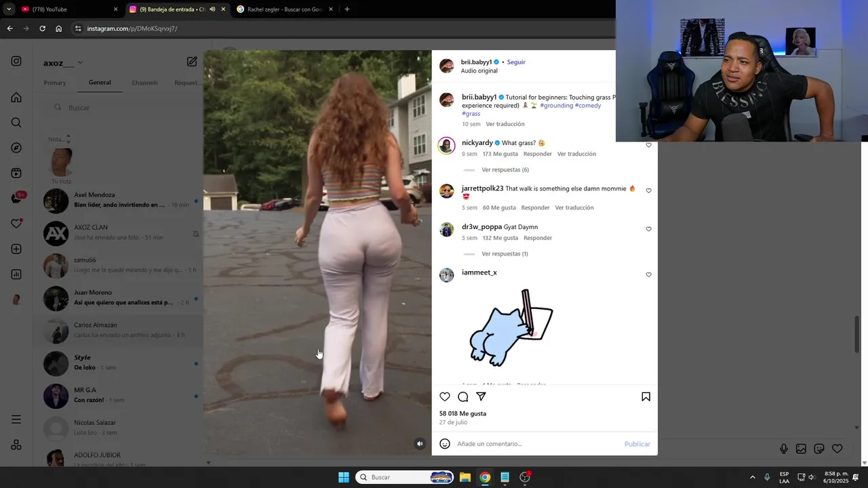The image size is (868, 488).
Task: Open the emoji picker in comment box
Action: coord(445,444)
